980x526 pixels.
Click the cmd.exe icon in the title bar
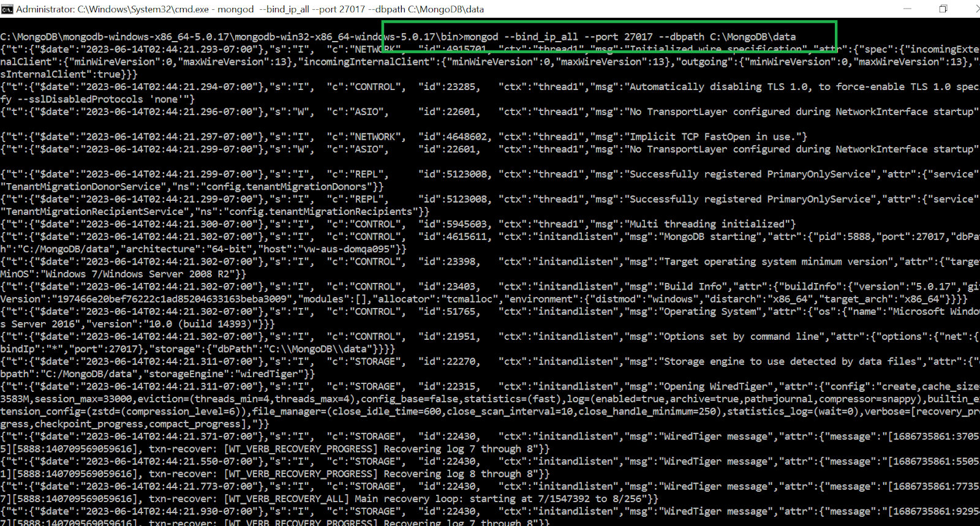7,9
